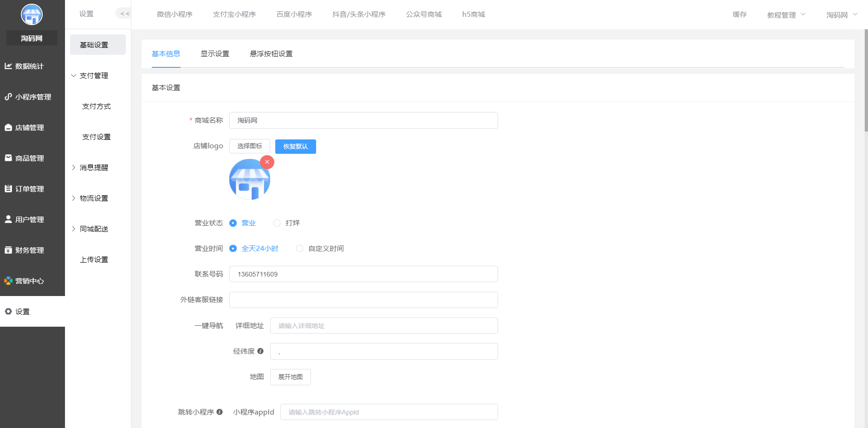This screenshot has height=428, width=868.
Task: Expand the 支付管理 settings group
Action: (94, 75)
